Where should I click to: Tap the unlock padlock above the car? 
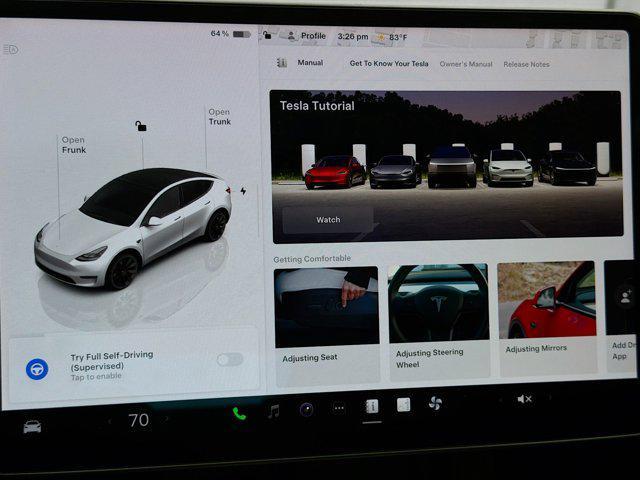(141, 126)
